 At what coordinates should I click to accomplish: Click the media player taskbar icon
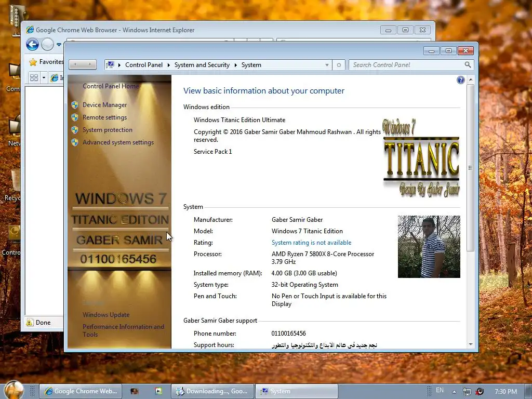tap(158, 391)
